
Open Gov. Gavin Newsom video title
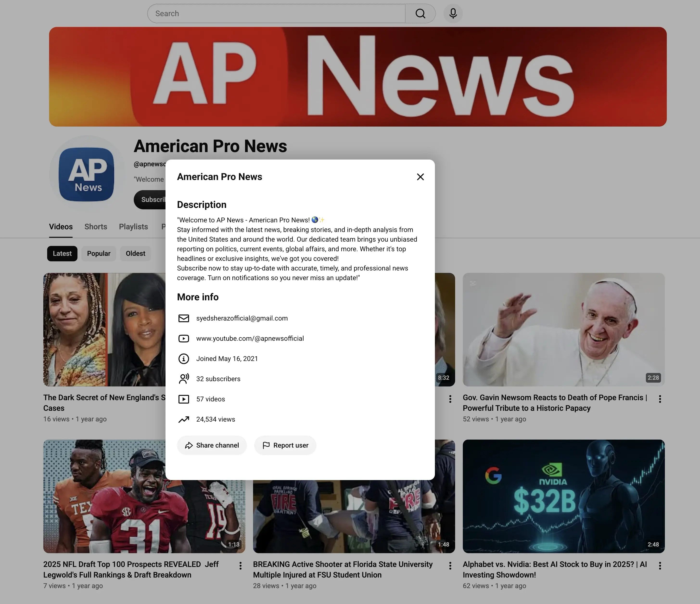(555, 403)
